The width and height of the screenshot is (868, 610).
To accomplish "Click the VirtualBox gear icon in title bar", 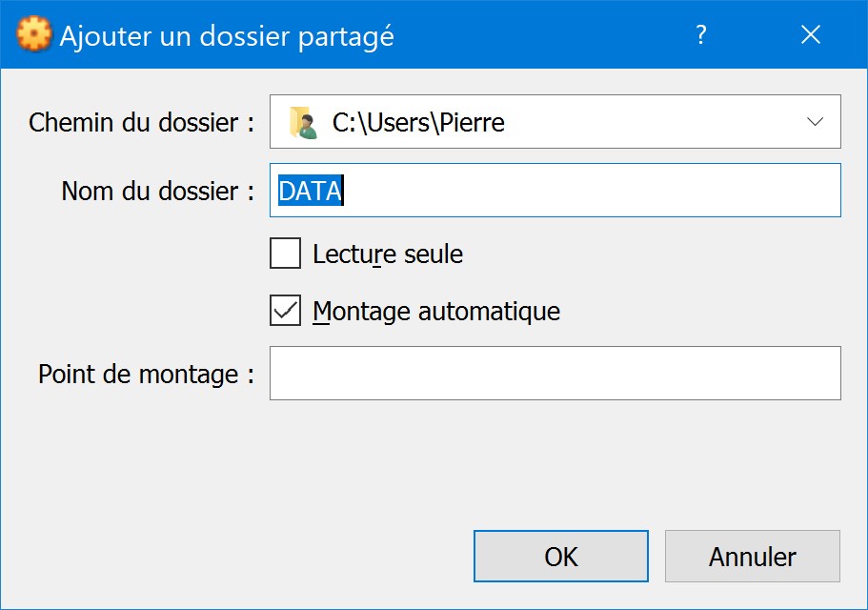I will pyautogui.click(x=34, y=34).
